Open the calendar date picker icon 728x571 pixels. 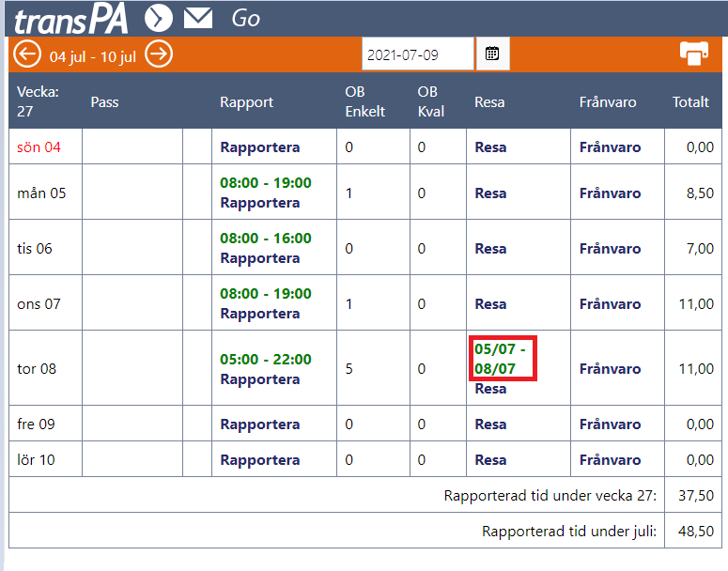[492, 54]
